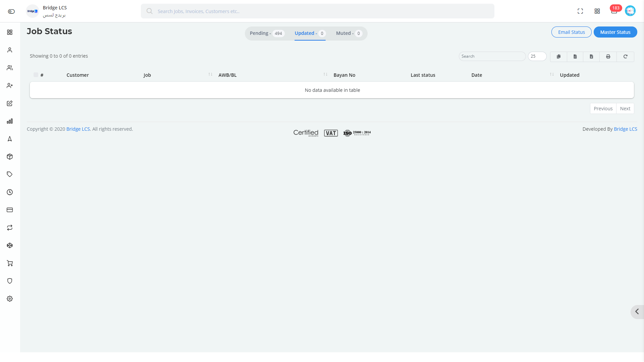Image resolution: width=644 pixels, height=362 pixels.
Task: Select the jobs/briefcase icon in sidebar
Action: pyautogui.click(x=10, y=157)
